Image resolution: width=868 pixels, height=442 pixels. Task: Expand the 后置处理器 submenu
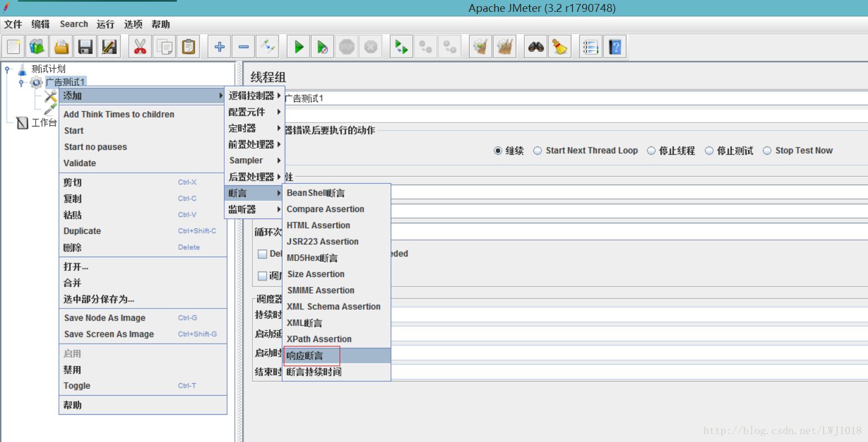tap(254, 177)
